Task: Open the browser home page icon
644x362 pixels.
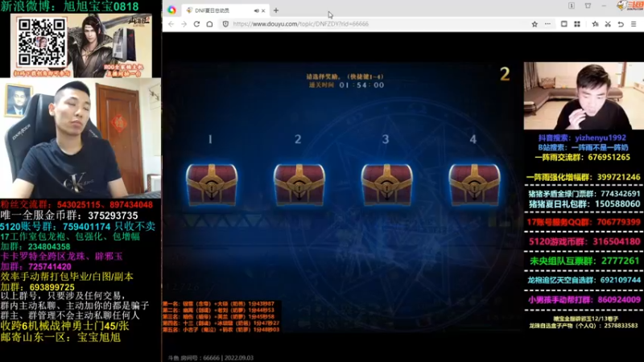Action: (209, 24)
